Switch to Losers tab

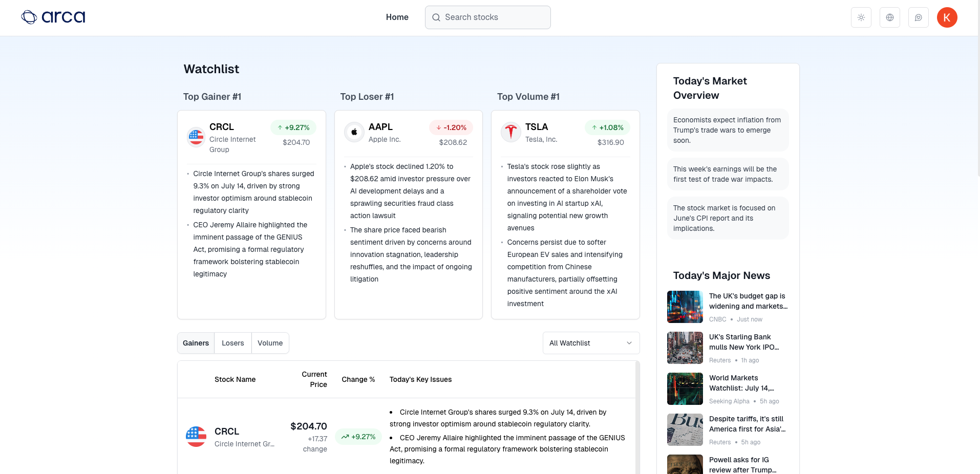(x=233, y=343)
